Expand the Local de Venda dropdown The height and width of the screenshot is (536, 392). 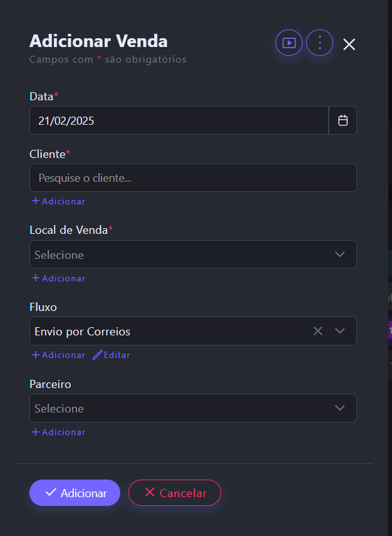tap(182, 255)
